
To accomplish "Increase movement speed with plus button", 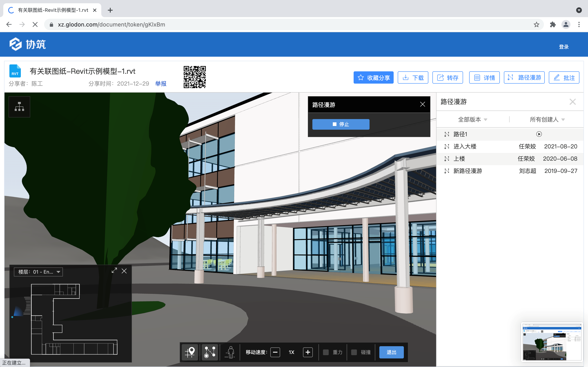I will 308,352.
